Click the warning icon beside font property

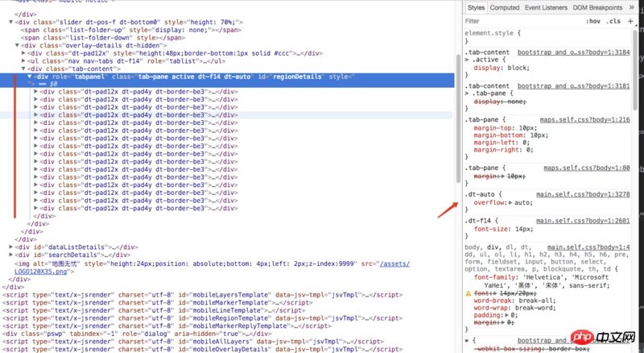469,293
